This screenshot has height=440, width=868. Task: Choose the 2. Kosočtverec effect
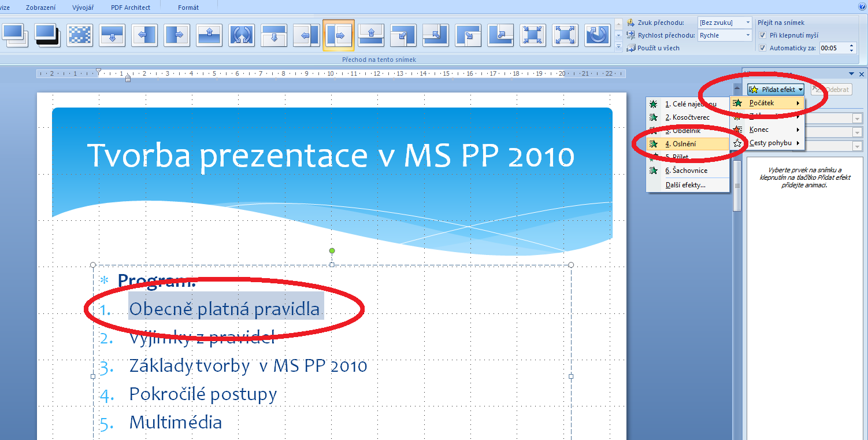click(x=688, y=117)
